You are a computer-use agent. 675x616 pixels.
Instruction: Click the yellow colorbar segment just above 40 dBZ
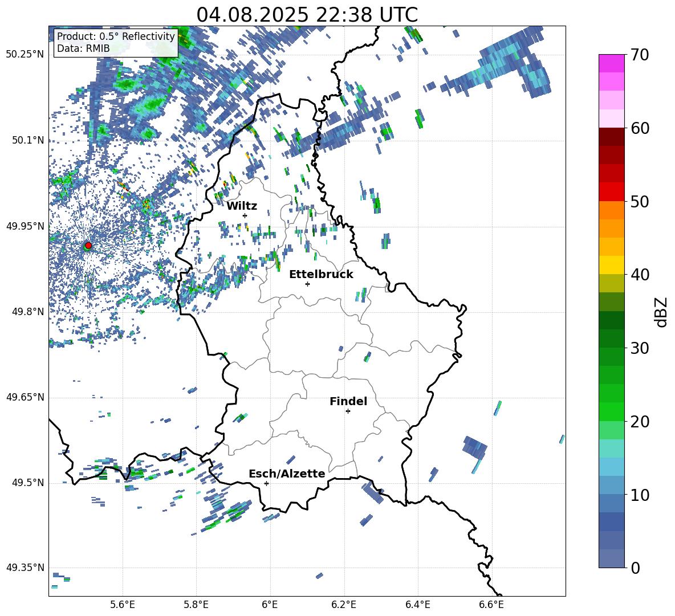point(611,265)
